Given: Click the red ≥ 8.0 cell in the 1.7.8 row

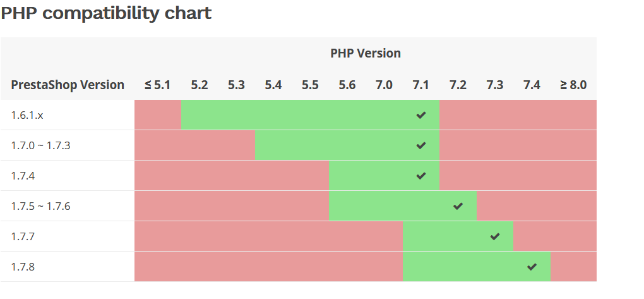Looking at the screenshot, I should [573, 267].
